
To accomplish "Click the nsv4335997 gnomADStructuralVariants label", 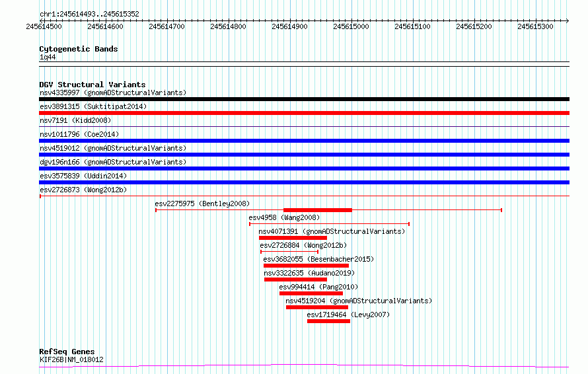I will point(113,93).
